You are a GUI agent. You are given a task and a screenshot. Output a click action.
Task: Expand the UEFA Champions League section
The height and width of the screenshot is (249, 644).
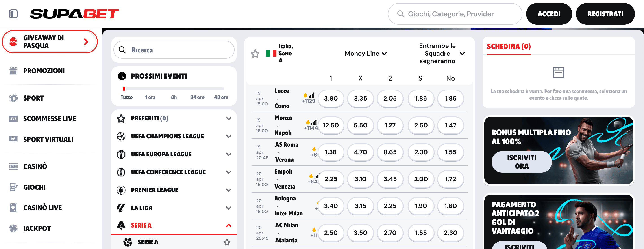(228, 136)
